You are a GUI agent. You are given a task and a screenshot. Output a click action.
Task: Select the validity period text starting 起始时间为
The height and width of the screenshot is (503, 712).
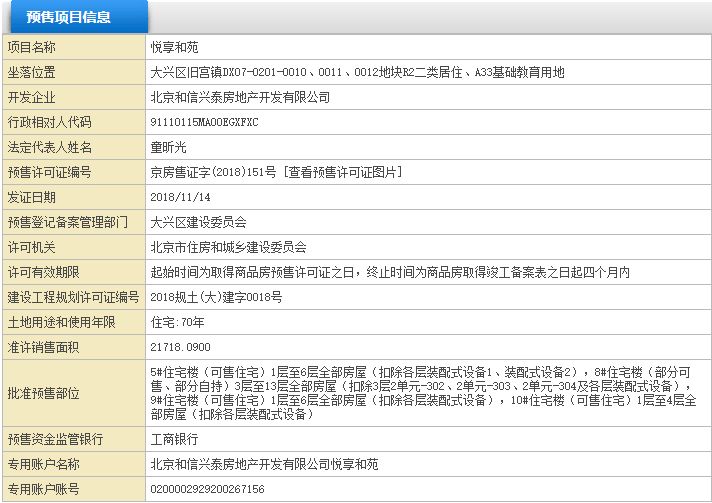coord(390,272)
